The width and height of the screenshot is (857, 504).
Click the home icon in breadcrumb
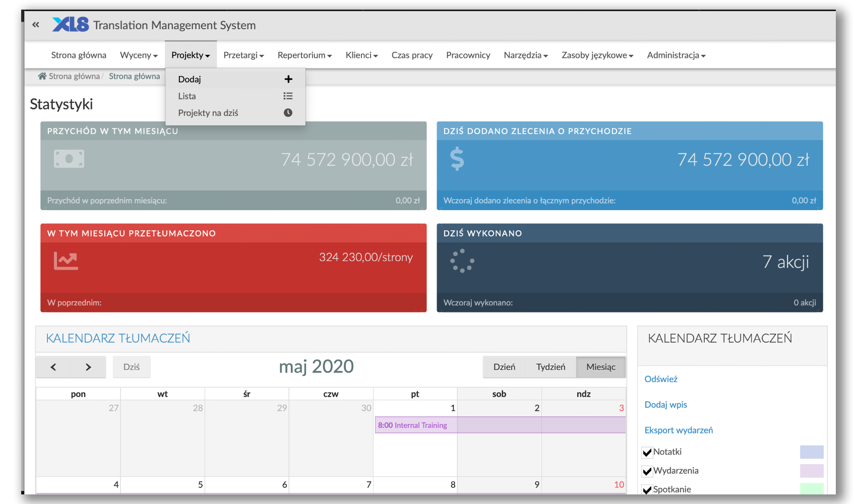42,76
